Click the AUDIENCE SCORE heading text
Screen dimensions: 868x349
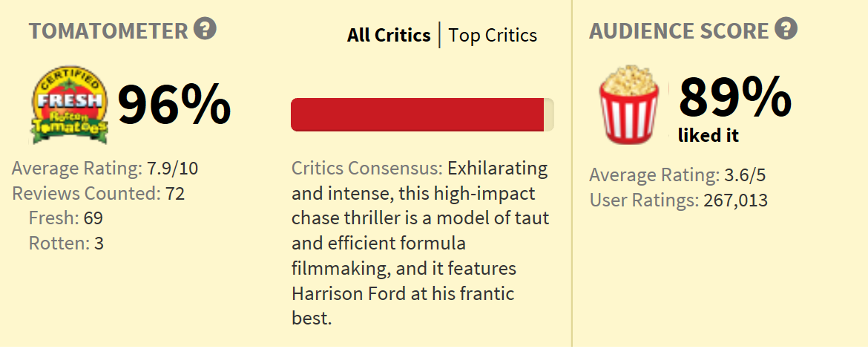click(680, 31)
